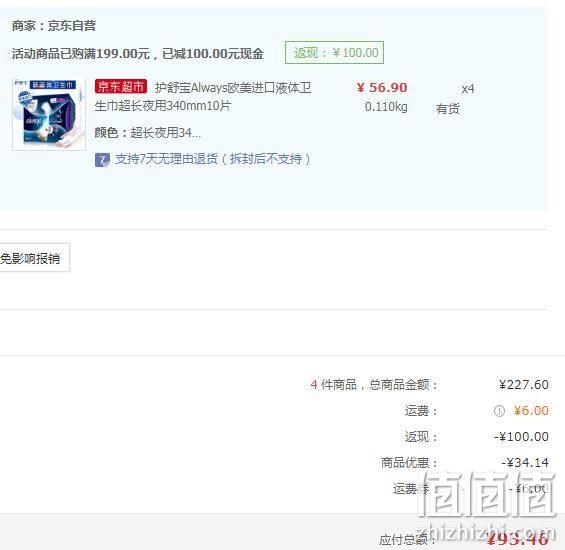Click the orange shipping fee ¥6.00
Screen dimensions: 565x550
531,411
